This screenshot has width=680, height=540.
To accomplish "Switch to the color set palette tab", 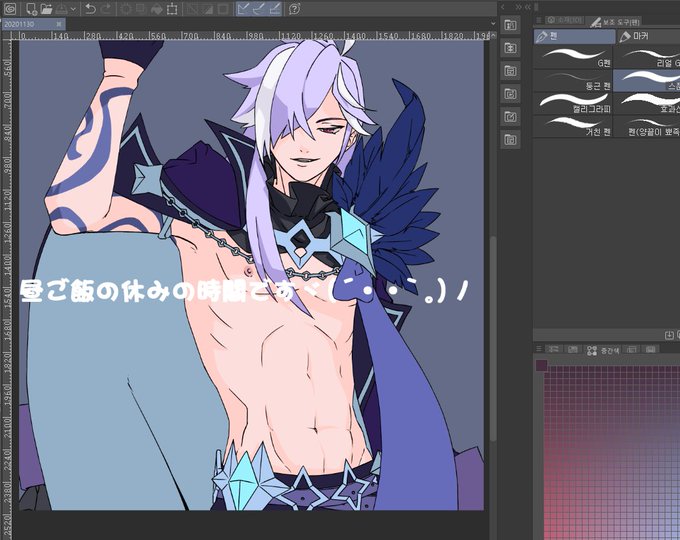I will click(x=572, y=349).
